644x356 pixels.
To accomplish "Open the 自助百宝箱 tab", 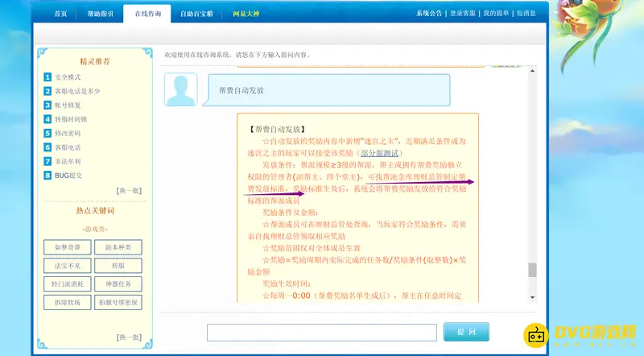I will click(x=196, y=14).
